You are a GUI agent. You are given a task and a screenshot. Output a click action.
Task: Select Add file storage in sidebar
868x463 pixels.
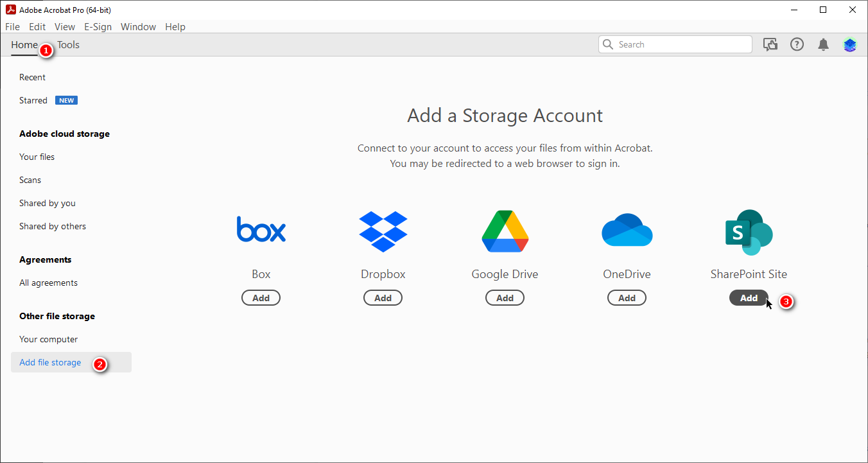pos(71,362)
